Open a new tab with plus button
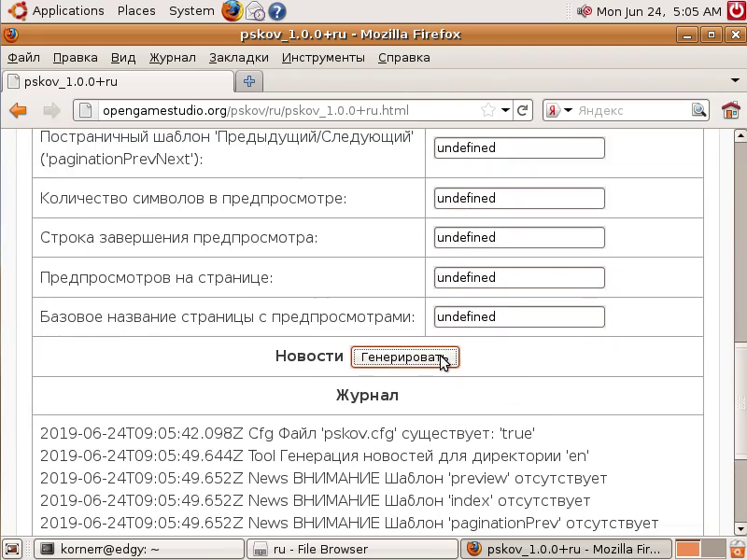This screenshot has width=747, height=560. tap(249, 81)
